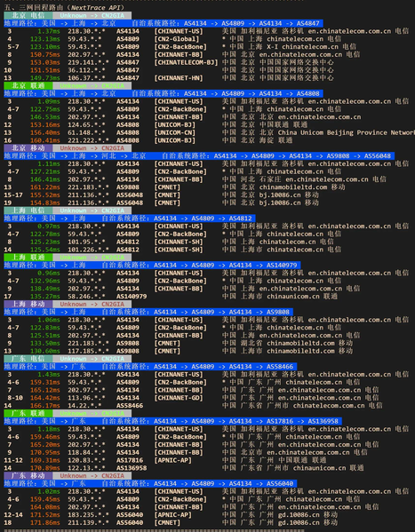Click the '[CN2-Global]' network tag

(177, 39)
